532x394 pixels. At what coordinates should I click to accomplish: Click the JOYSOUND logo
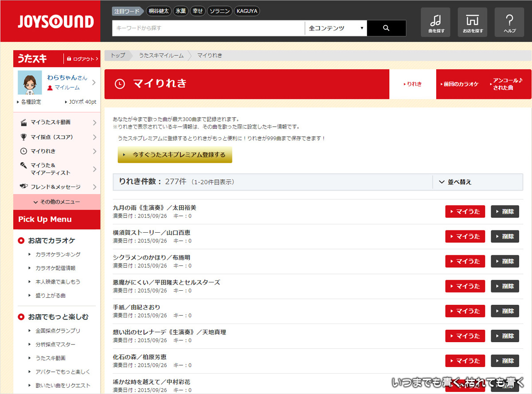coord(56,22)
